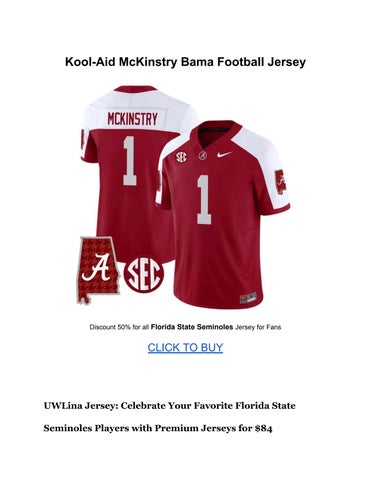Click the script A inside the Alabama logo

[96, 267]
